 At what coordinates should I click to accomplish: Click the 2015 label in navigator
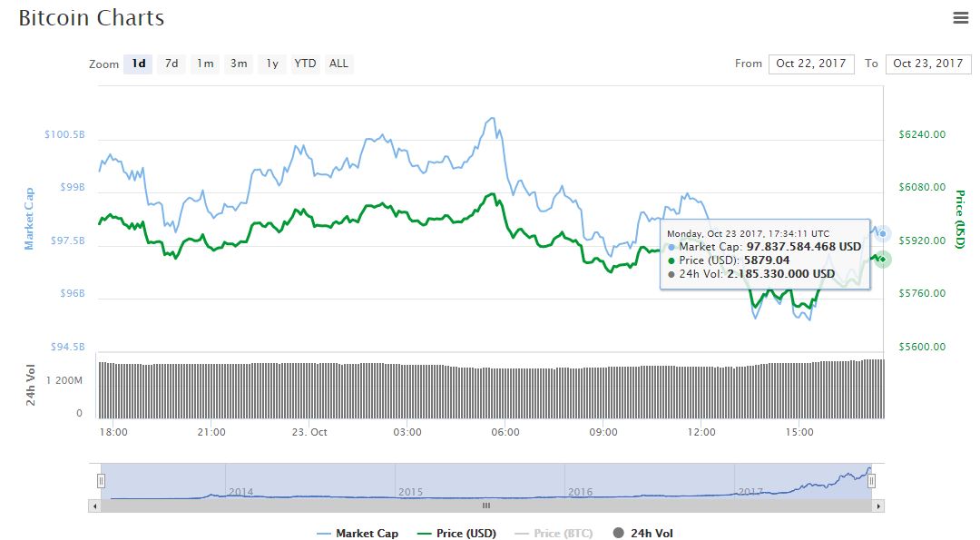click(x=411, y=492)
